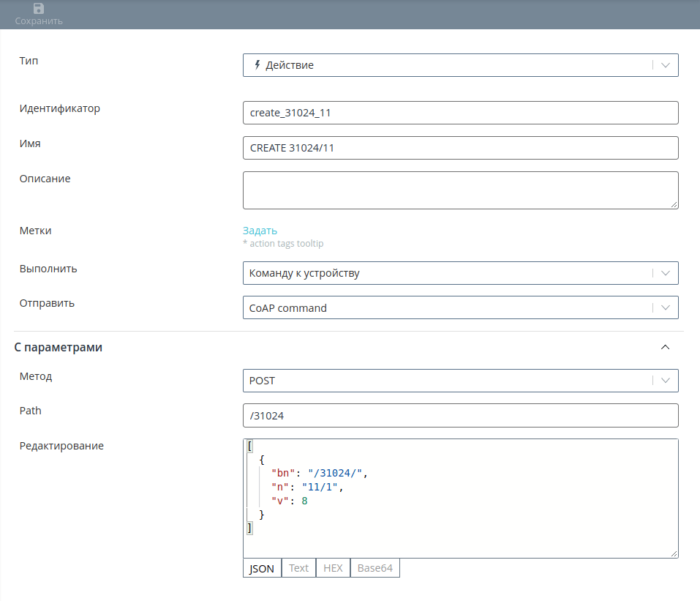Click the resize handle of JSON editor
The image size is (700, 601).
coord(674,553)
